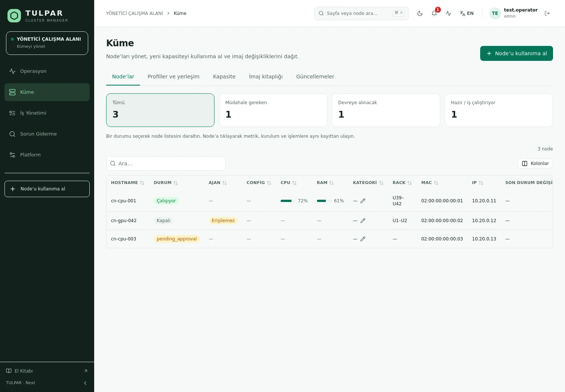Open the notifications bell
The image size is (565, 392).
point(434,13)
